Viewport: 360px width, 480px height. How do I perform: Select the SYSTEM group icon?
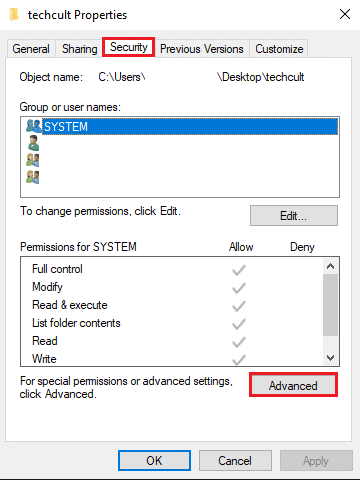(33, 126)
